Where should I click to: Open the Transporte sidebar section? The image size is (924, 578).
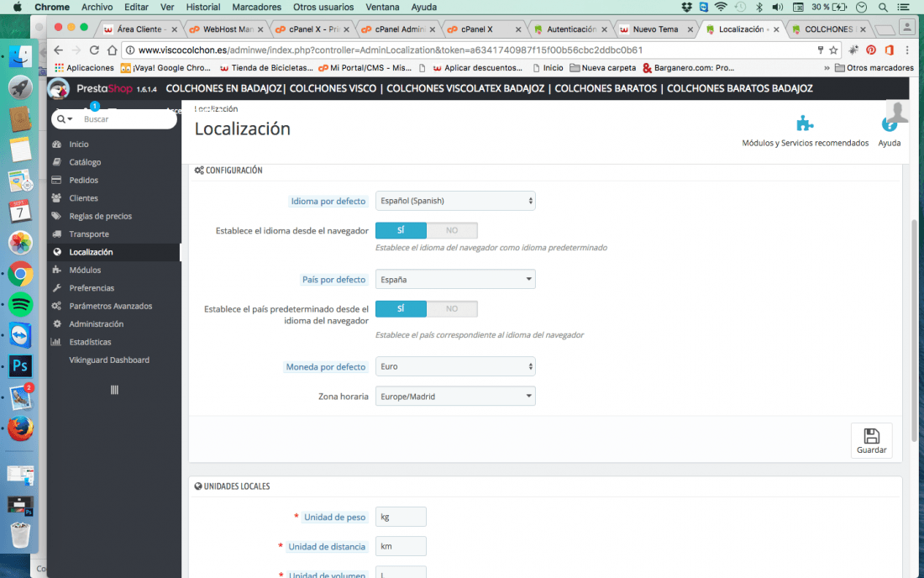(89, 234)
